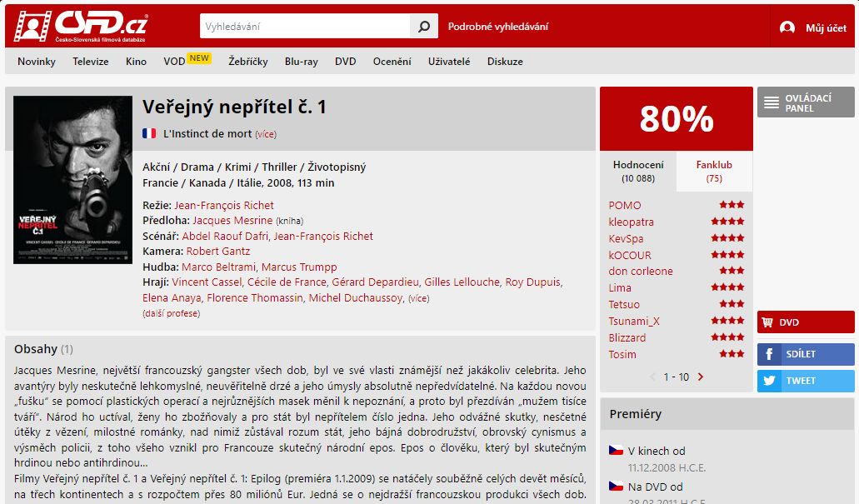The height and width of the screenshot is (504, 859).
Task: Open the VOD menu item
Action: [174, 62]
